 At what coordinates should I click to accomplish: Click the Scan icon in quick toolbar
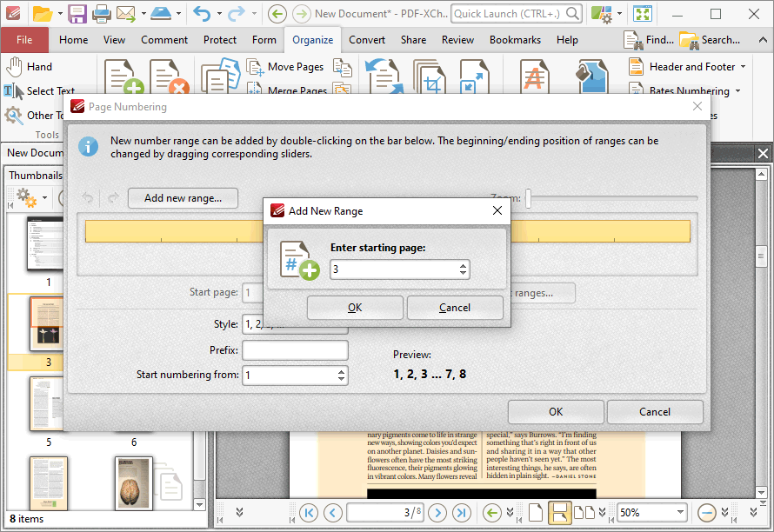coord(162,14)
